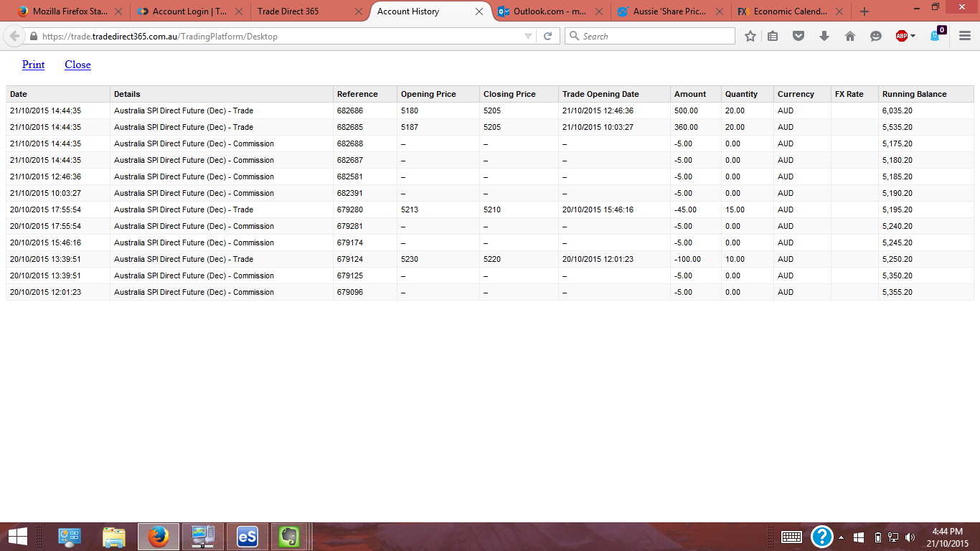The width and height of the screenshot is (980, 551).
Task: Select quantity value 15.00
Action: coord(735,210)
